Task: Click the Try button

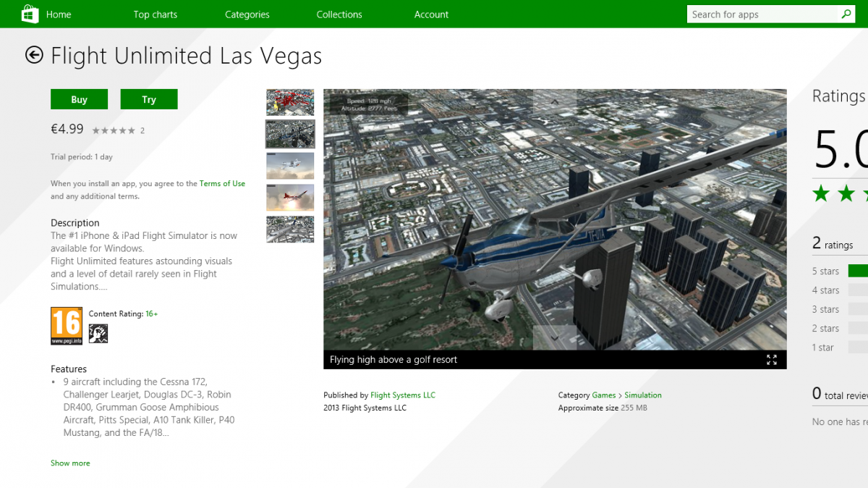Action: pyautogui.click(x=149, y=99)
